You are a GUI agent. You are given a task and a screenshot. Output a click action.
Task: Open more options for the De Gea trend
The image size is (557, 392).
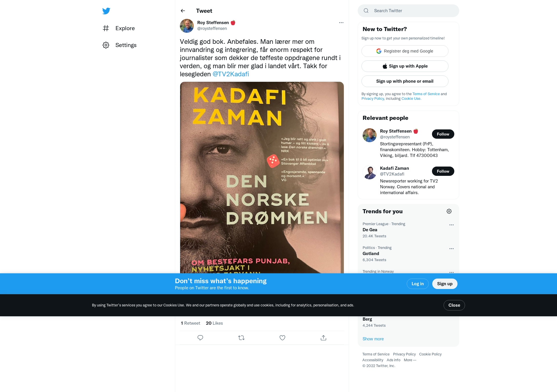click(451, 225)
